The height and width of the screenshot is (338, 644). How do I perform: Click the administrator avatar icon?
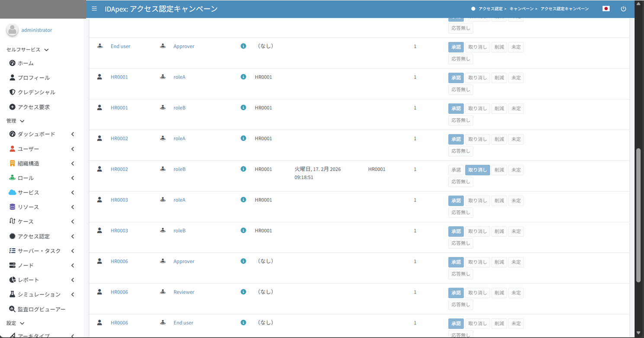tap(13, 30)
